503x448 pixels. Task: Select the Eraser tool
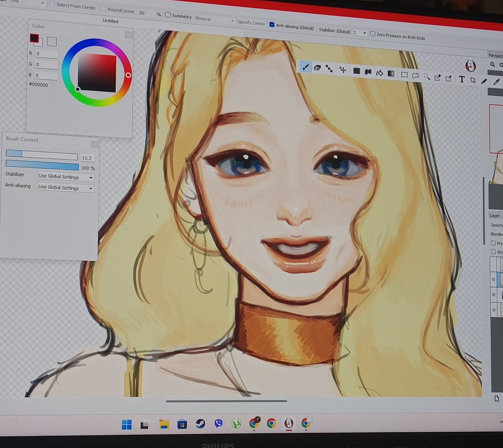click(317, 68)
